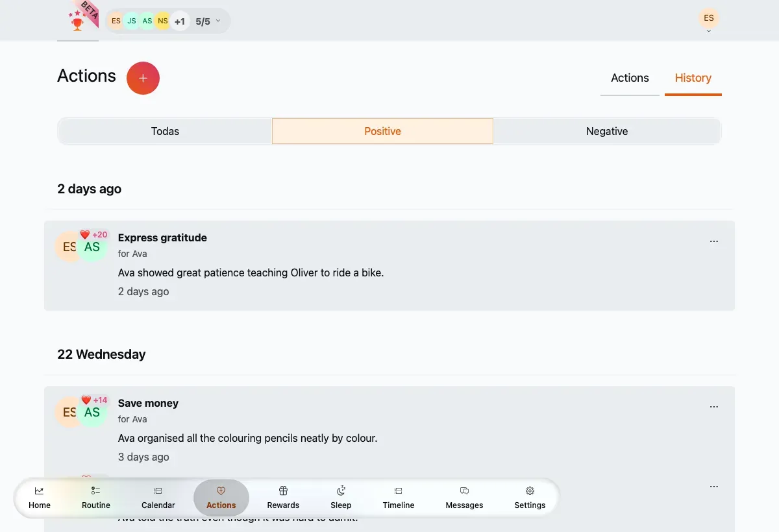Open options menu for Express gratitude entry
The image size is (779, 532).
pyautogui.click(x=714, y=241)
